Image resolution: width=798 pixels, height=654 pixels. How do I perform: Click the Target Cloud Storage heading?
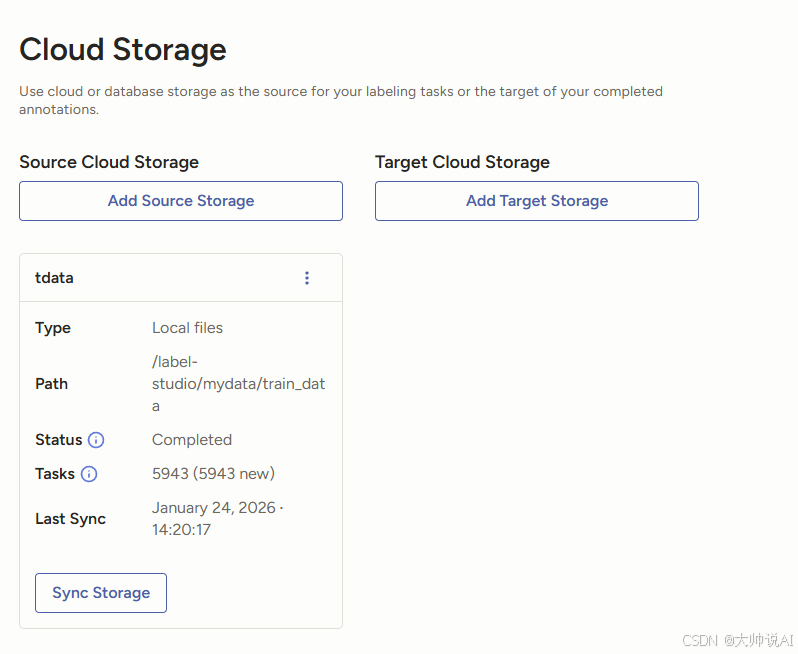pos(462,162)
